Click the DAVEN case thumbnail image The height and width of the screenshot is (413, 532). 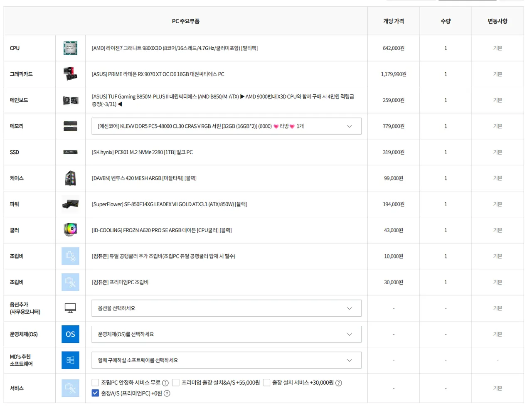[x=70, y=178]
